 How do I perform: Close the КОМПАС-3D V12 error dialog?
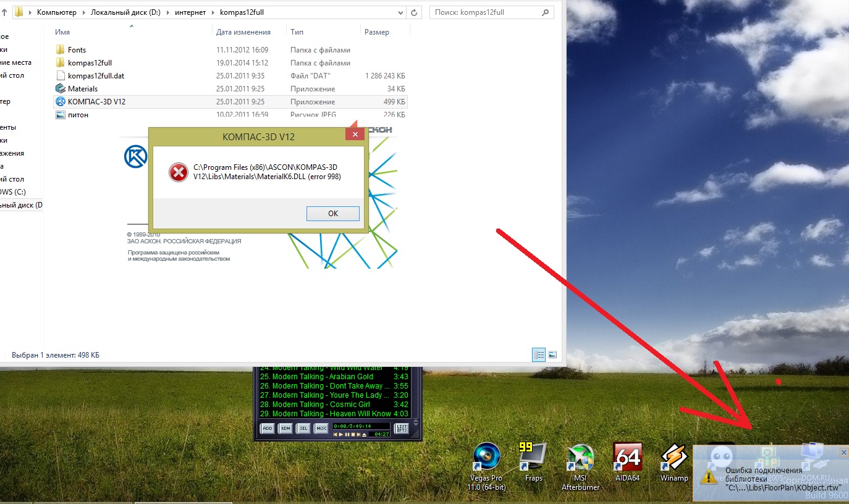pyautogui.click(x=355, y=134)
